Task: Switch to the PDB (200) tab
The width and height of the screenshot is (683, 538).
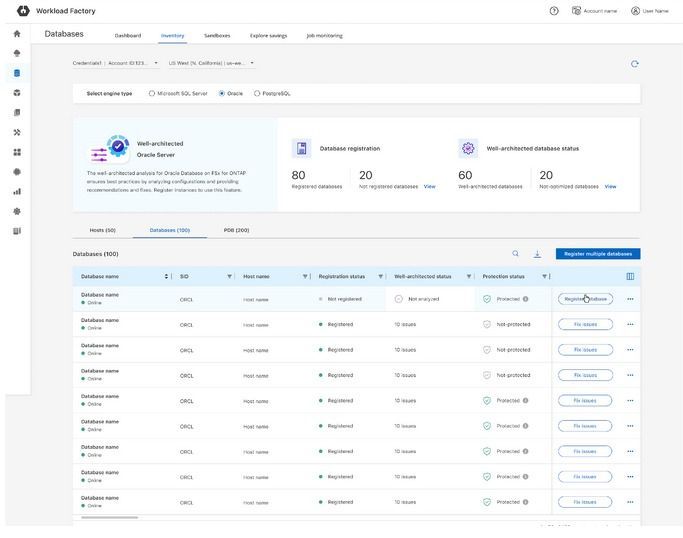Action: (236, 230)
